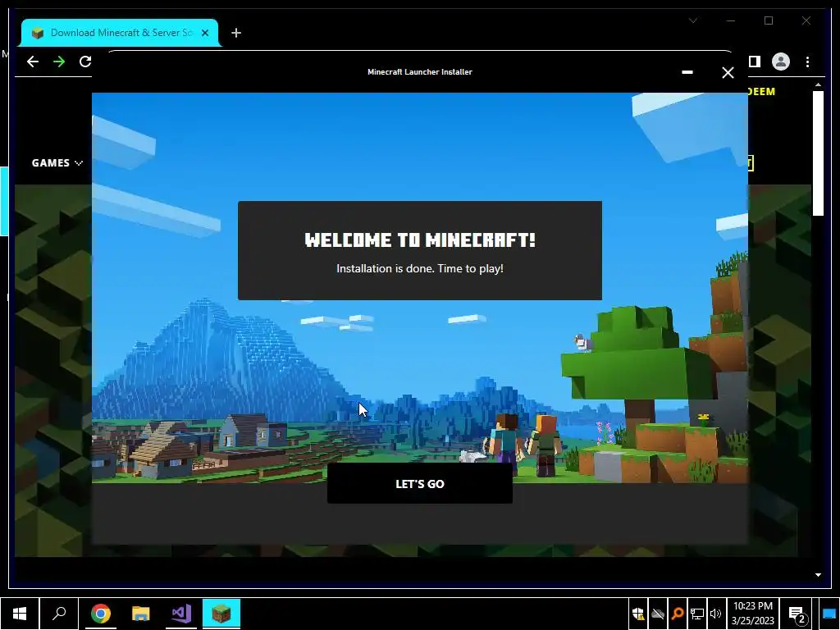This screenshot has width=840, height=630.
Task: Open the tab search chevron in Chrome
Action: 693,21
